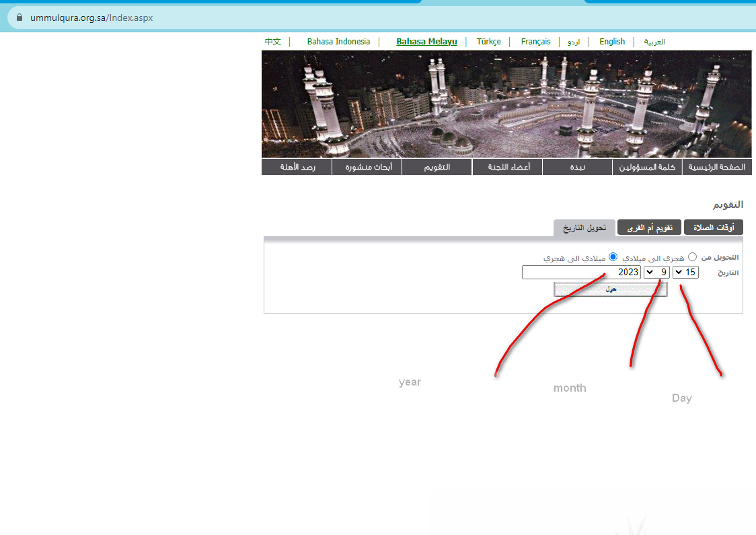Open the أبحاث منشورة menu item
Screen dimensions: 756x535
367,167
